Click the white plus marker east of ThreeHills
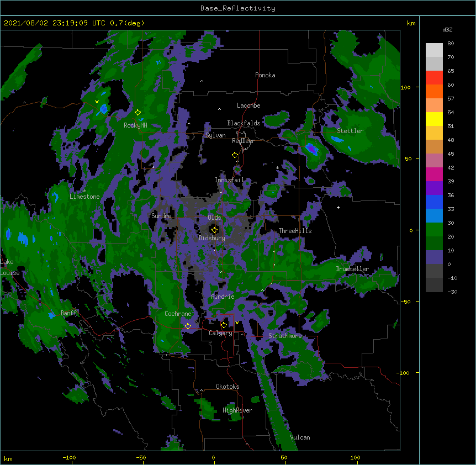The image size is (476, 465). [x=338, y=207]
